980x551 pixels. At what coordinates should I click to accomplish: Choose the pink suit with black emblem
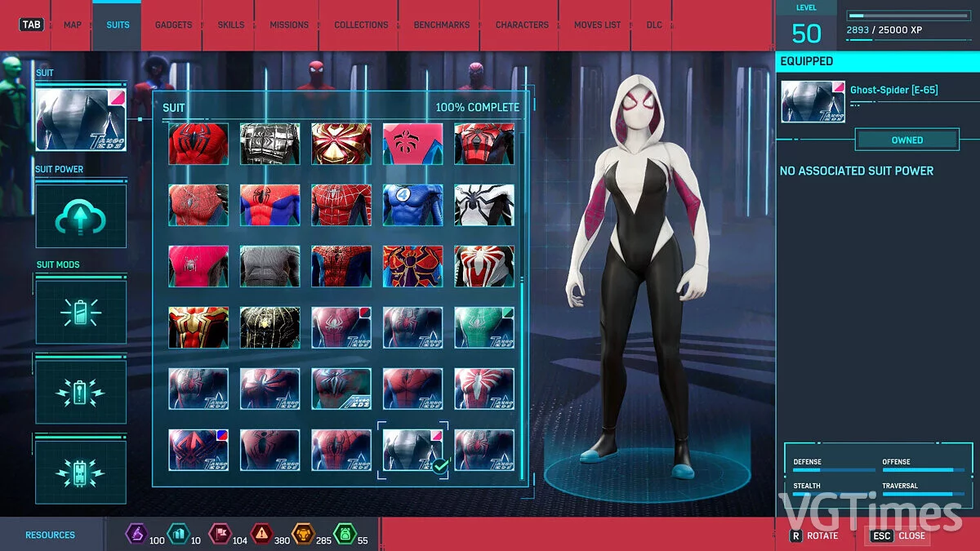click(x=412, y=144)
